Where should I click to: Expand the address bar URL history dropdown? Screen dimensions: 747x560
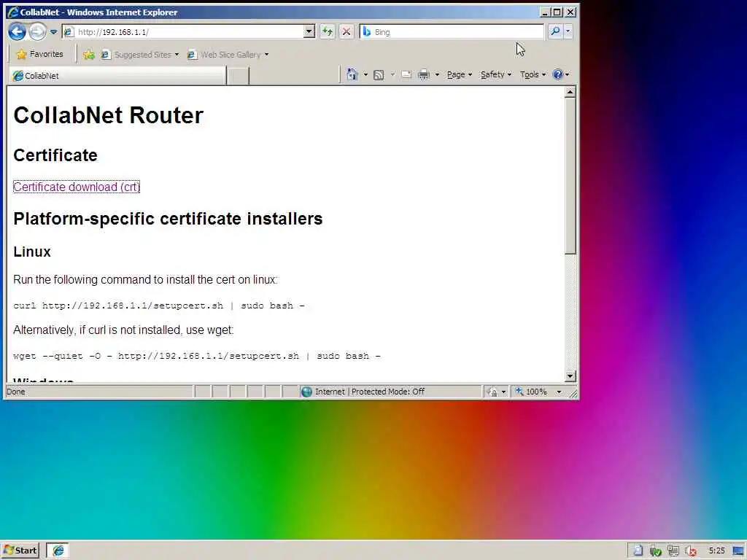click(309, 32)
